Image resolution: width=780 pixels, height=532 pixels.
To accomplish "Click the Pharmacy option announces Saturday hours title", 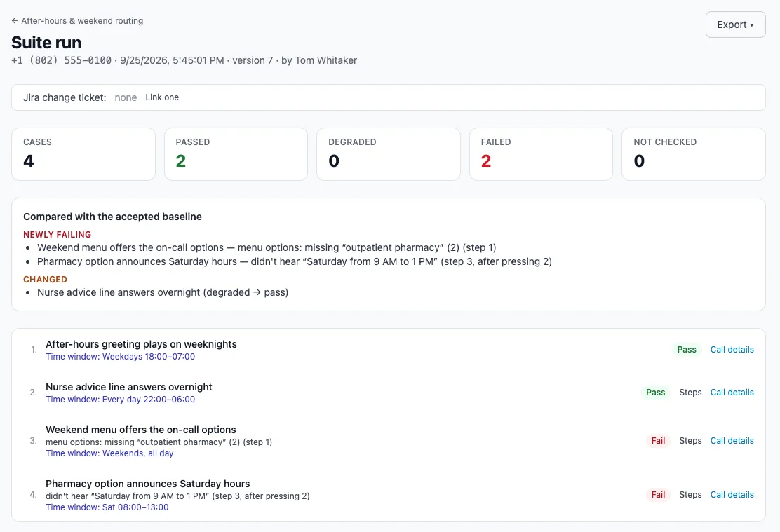I will [x=148, y=484].
